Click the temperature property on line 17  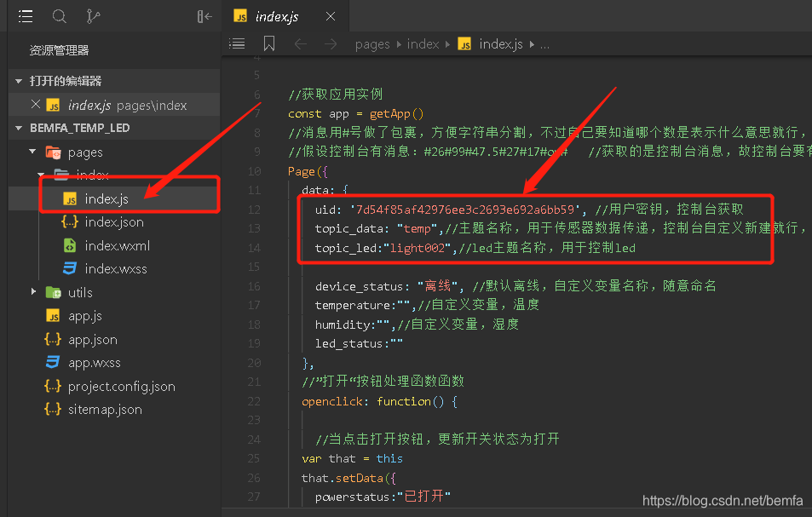(x=353, y=305)
